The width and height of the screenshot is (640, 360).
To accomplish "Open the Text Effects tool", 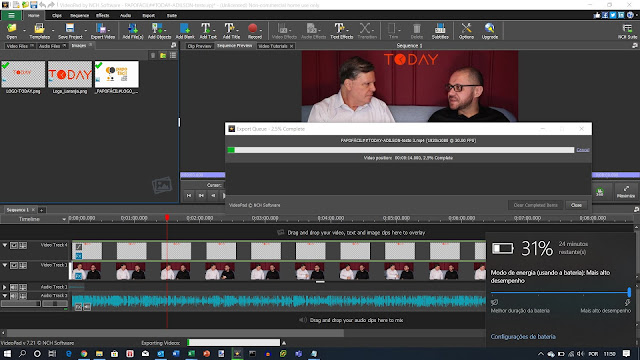I will tap(339, 28).
